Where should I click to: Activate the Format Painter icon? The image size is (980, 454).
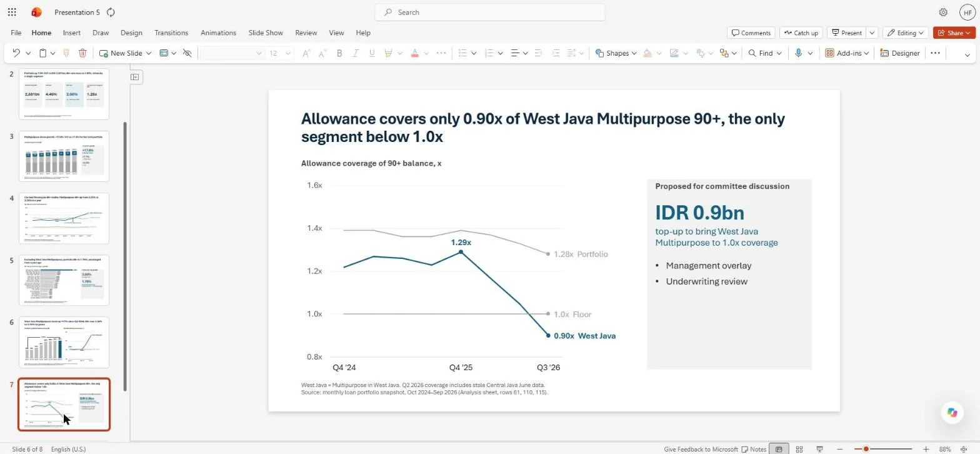[66, 53]
